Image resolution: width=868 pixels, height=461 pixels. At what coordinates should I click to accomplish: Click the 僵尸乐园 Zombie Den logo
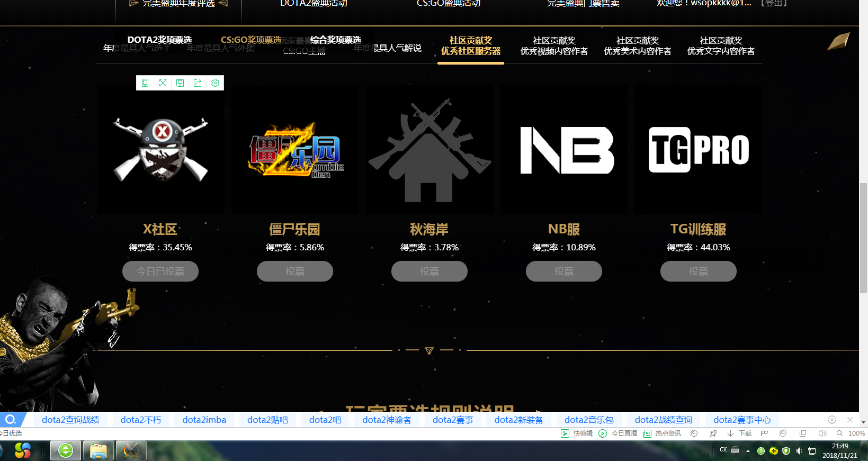tap(295, 150)
